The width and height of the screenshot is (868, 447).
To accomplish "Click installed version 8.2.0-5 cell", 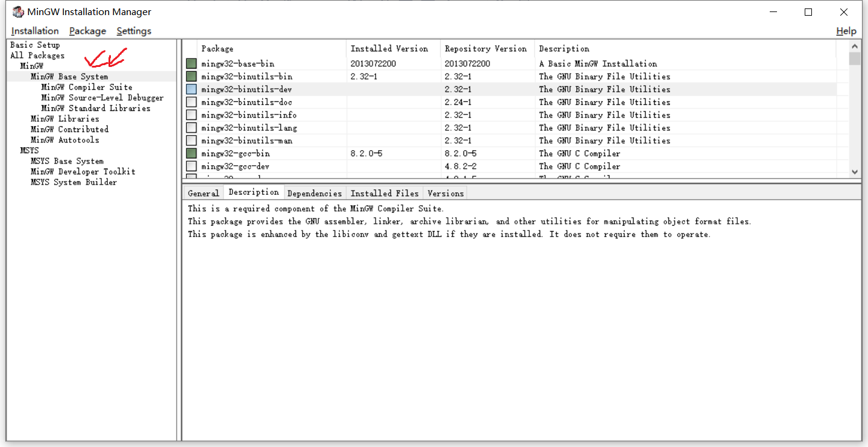I will 366,153.
